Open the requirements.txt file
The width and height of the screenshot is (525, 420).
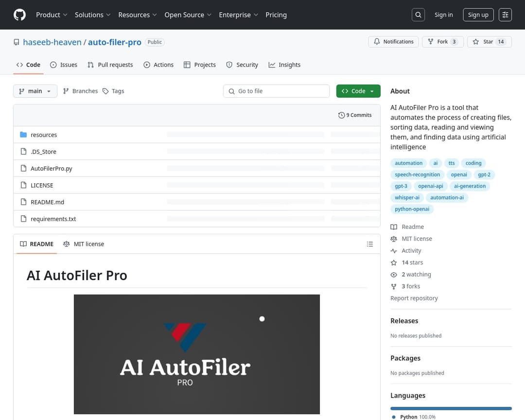tap(53, 219)
